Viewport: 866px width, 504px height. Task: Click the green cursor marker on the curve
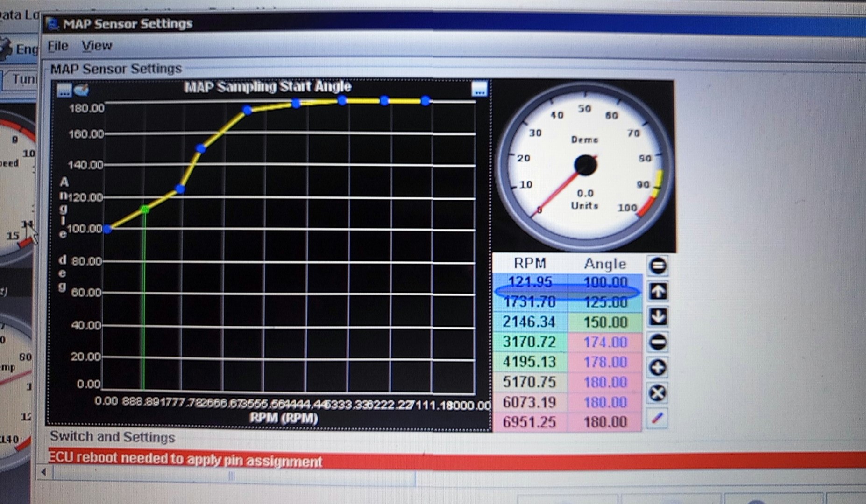tap(145, 210)
